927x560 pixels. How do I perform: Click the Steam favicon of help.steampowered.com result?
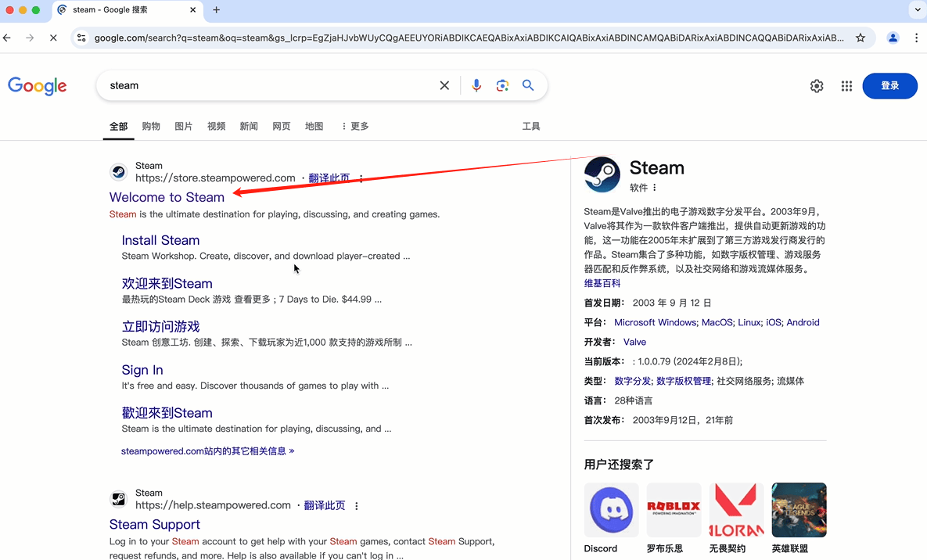click(x=118, y=498)
